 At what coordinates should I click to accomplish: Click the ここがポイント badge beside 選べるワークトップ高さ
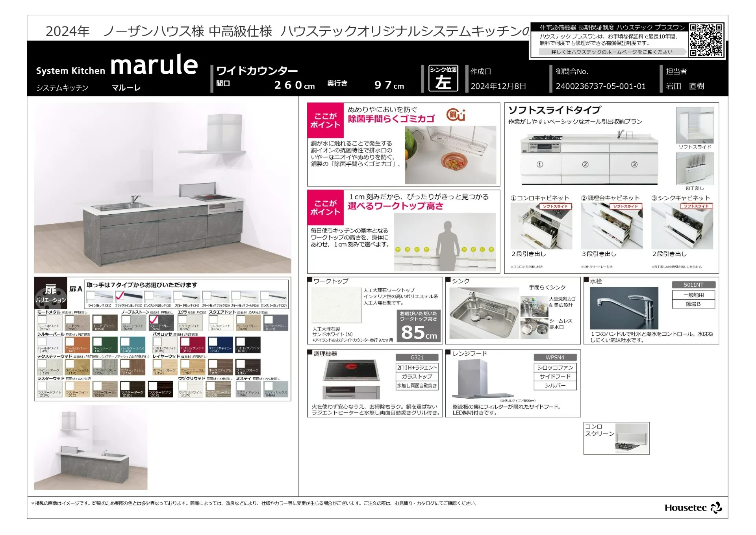[x=325, y=207]
